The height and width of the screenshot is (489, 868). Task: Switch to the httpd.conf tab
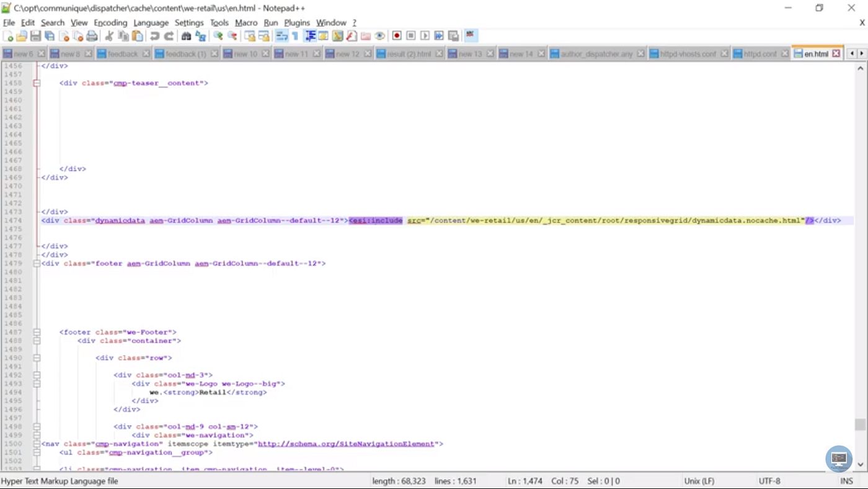(x=760, y=54)
